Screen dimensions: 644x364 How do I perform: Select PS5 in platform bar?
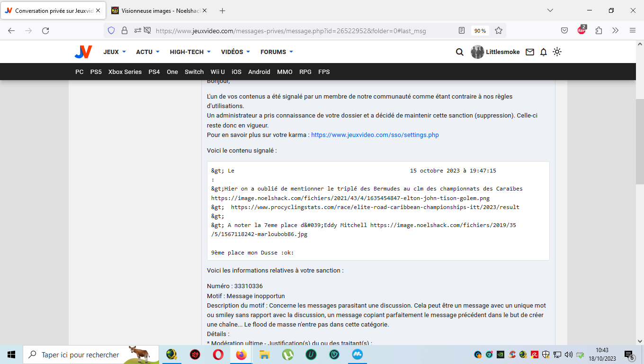(x=96, y=72)
